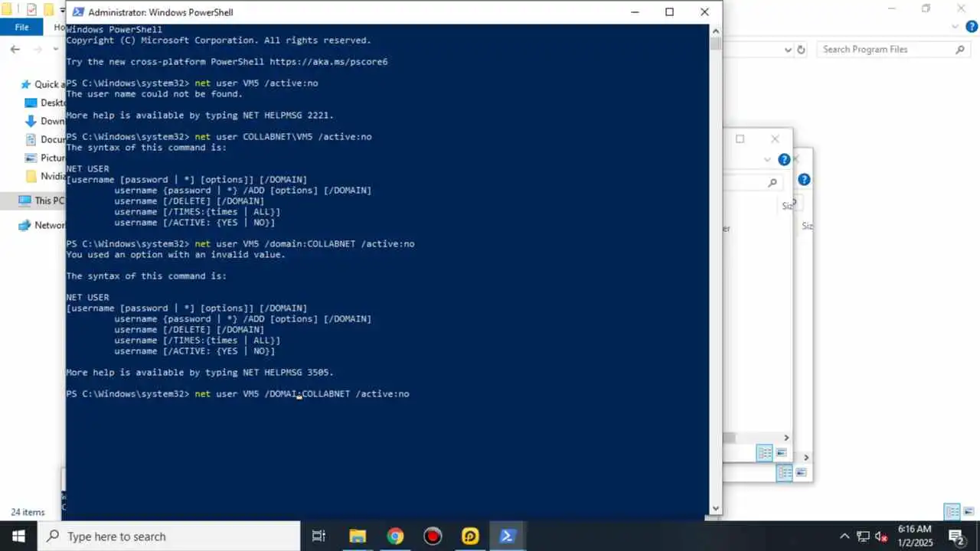980x551 pixels.
Task: Open the Quick Access Toolbar customize dropdown
Action: [x=62, y=11]
